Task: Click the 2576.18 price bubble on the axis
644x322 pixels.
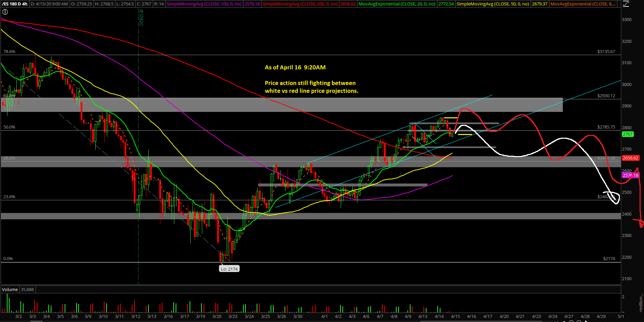Action: coord(630,175)
